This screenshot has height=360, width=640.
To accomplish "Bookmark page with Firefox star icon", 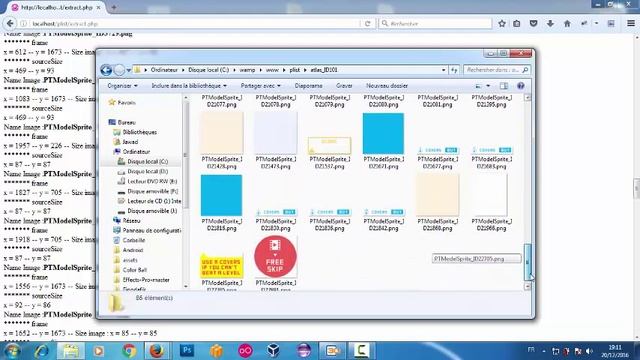I will [x=502, y=24].
